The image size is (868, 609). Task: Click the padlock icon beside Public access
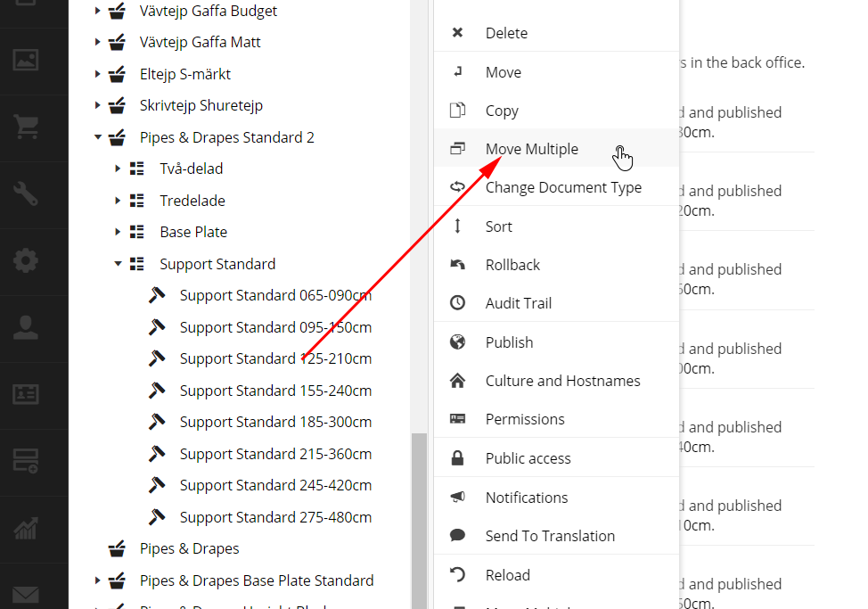(457, 457)
